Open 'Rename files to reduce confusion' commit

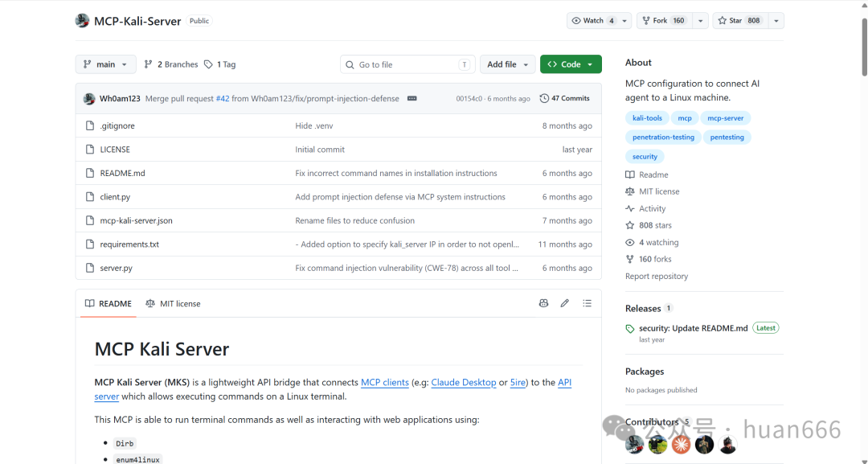click(355, 220)
